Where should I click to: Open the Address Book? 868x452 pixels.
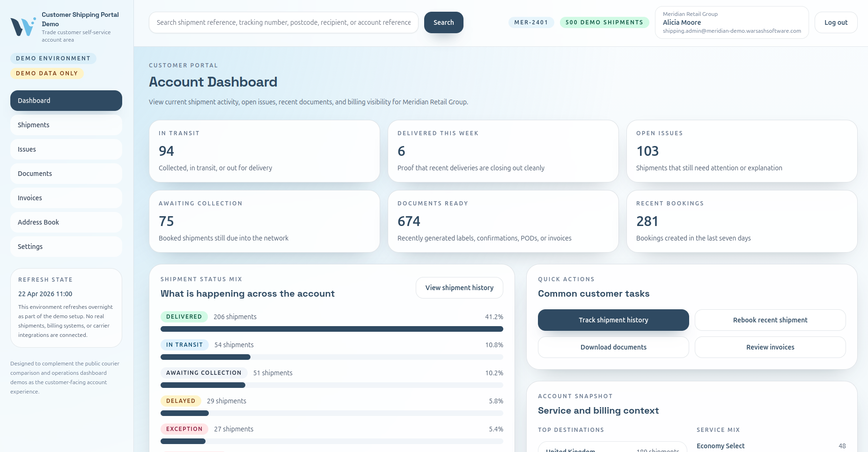point(66,222)
